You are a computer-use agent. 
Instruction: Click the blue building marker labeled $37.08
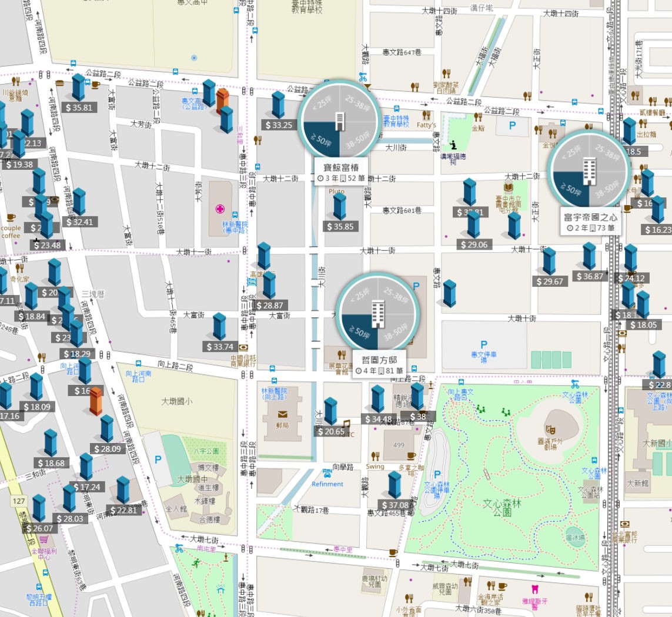click(394, 485)
